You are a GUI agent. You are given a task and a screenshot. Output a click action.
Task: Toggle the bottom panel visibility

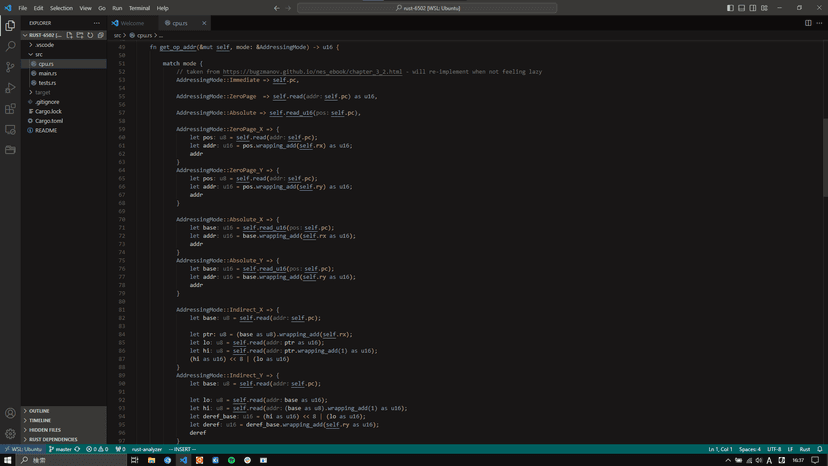[x=741, y=8]
